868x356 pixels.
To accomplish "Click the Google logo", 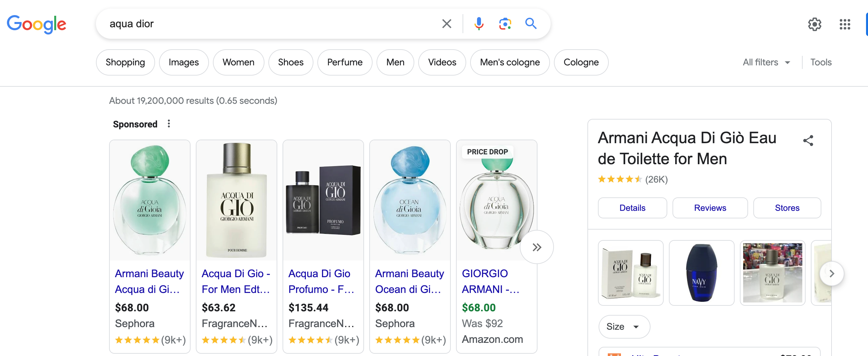I will pyautogui.click(x=36, y=24).
